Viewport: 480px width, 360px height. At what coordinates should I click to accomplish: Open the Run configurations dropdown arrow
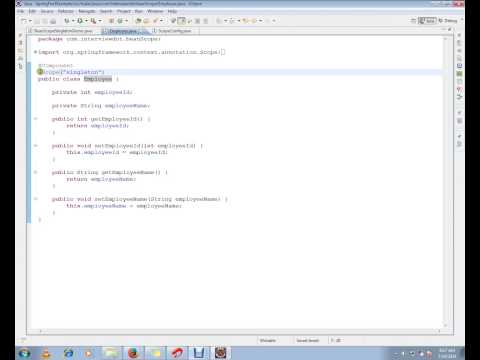(x=86, y=21)
